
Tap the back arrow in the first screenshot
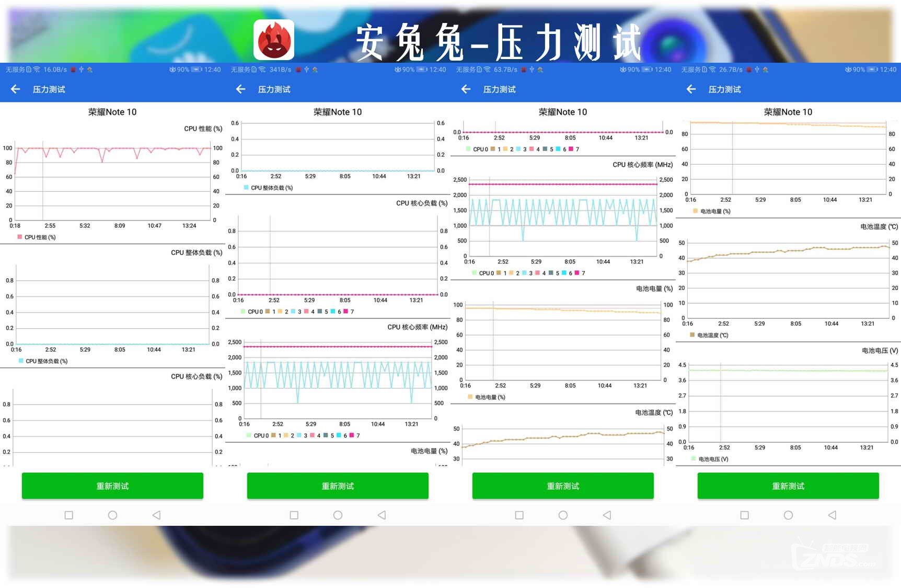15,89
